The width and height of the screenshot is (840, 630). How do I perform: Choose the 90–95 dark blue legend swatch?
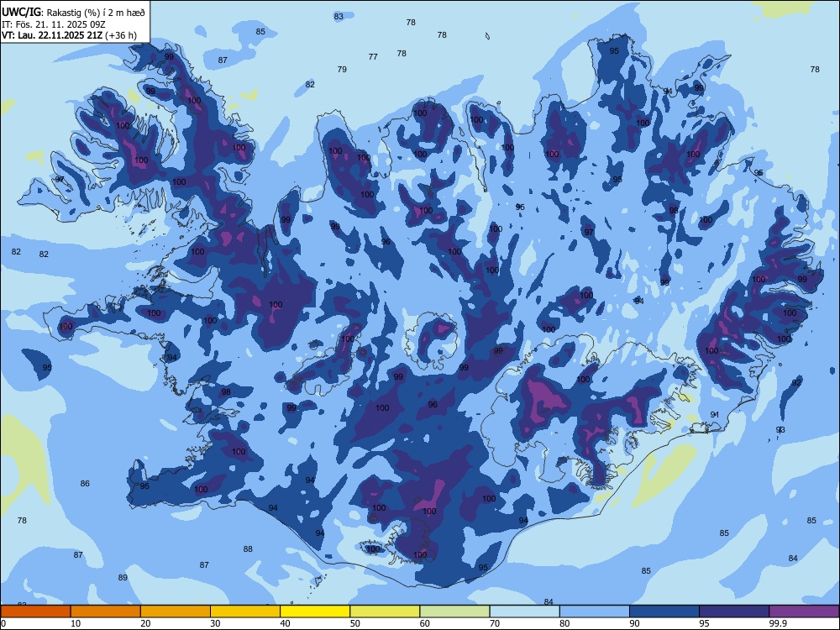[x=664, y=612]
